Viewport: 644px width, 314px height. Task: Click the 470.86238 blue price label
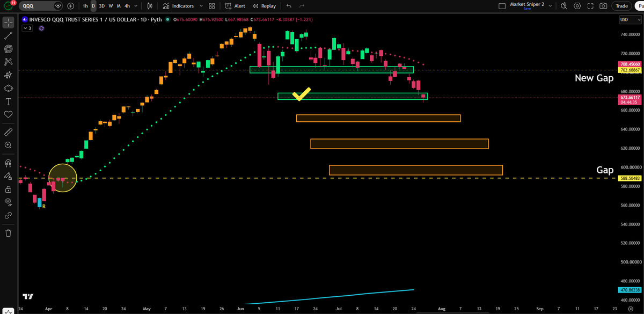(x=630, y=290)
